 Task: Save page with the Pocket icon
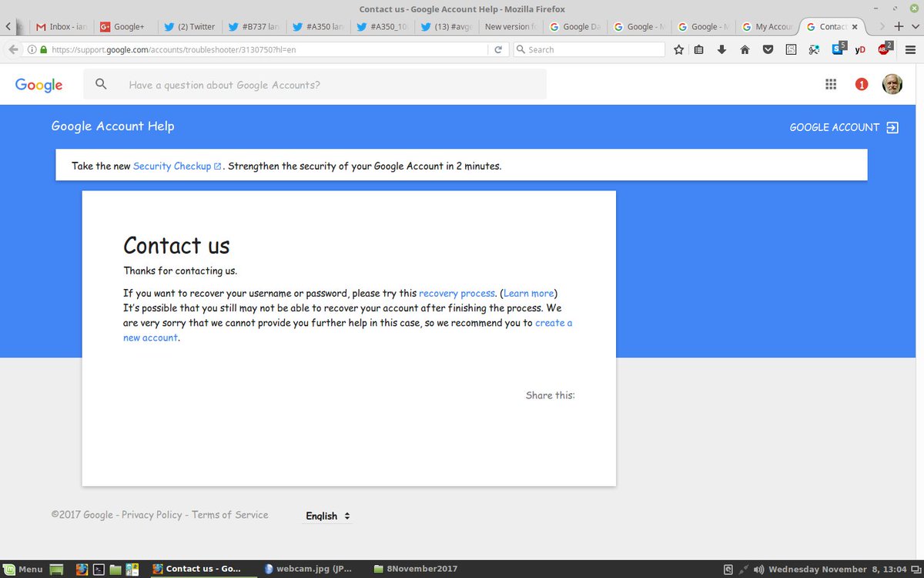point(768,49)
